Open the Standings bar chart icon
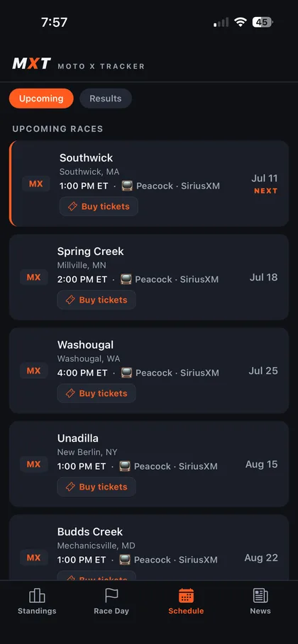Viewport: 298px width, 644px height. (x=37, y=596)
